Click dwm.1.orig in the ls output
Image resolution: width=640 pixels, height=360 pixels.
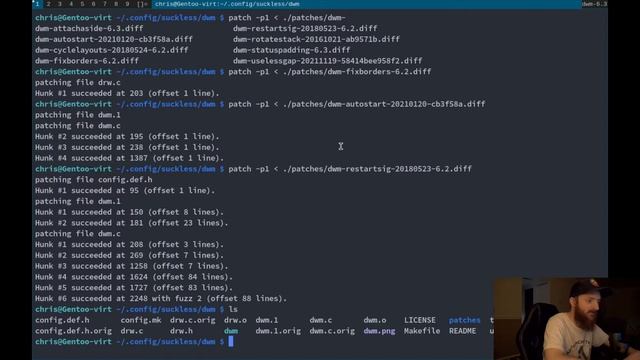[x=278, y=331]
